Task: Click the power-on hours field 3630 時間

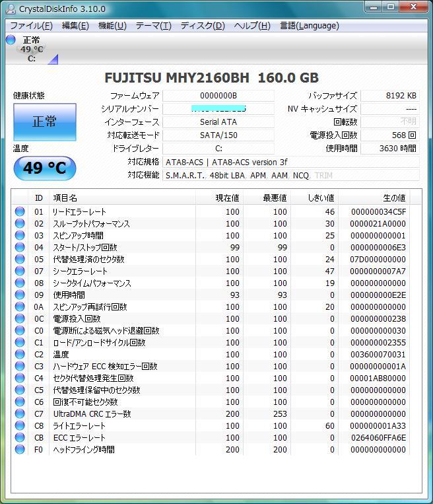Action: 390,149
